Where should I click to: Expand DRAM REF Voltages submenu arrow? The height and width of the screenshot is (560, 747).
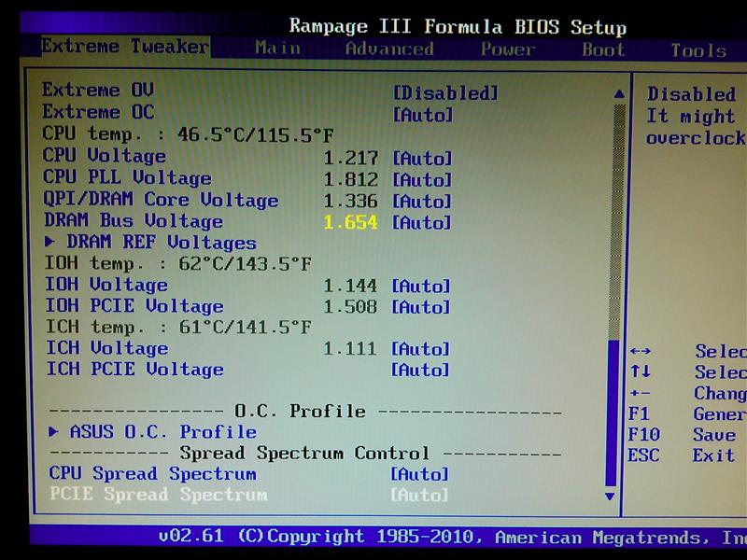[50, 243]
